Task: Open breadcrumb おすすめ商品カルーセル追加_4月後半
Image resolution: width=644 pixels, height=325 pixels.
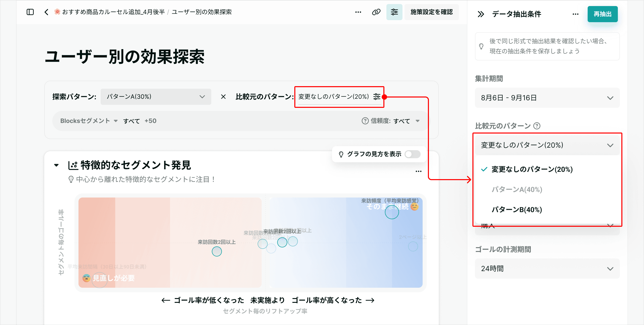Action: (110, 12)
